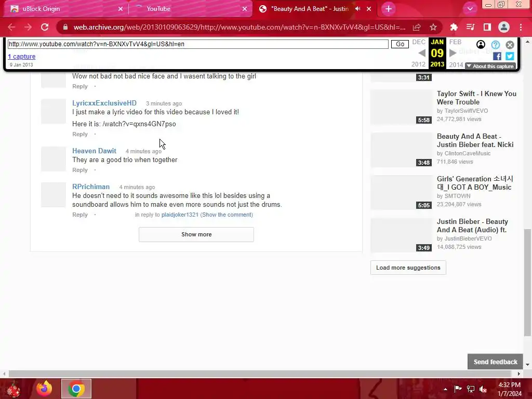
Task: Open RPrichiman profile link
Action: pos(90,187)
